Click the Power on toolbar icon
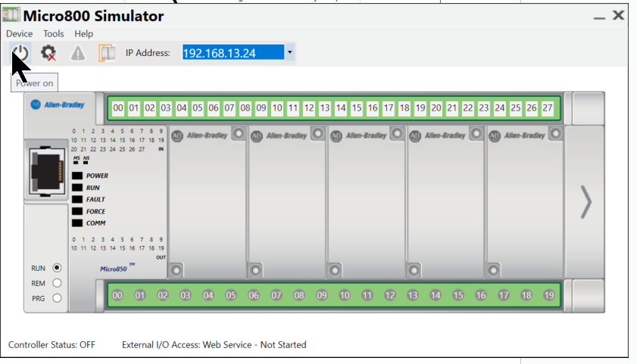The height and width of the screenshot is (364, 637). pyautogui.click(x=20, y=53)
